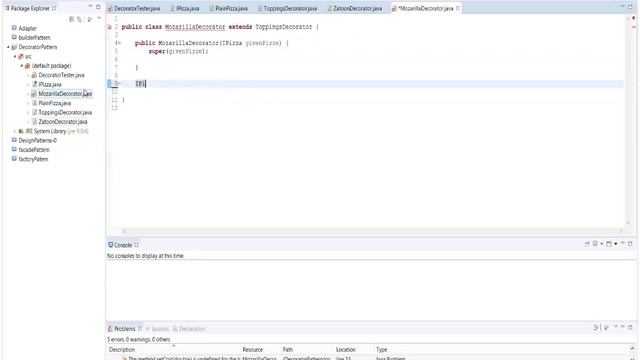Viewport: 640px width, 360px height.
Task: Select IPizza.java in Package Explorer
Action: [x=50, y=84]
